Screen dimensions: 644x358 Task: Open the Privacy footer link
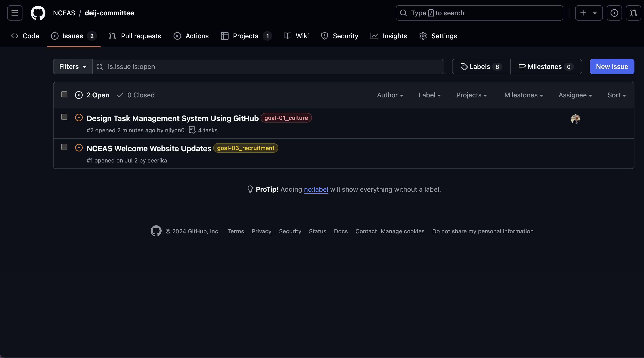[261, 231]
